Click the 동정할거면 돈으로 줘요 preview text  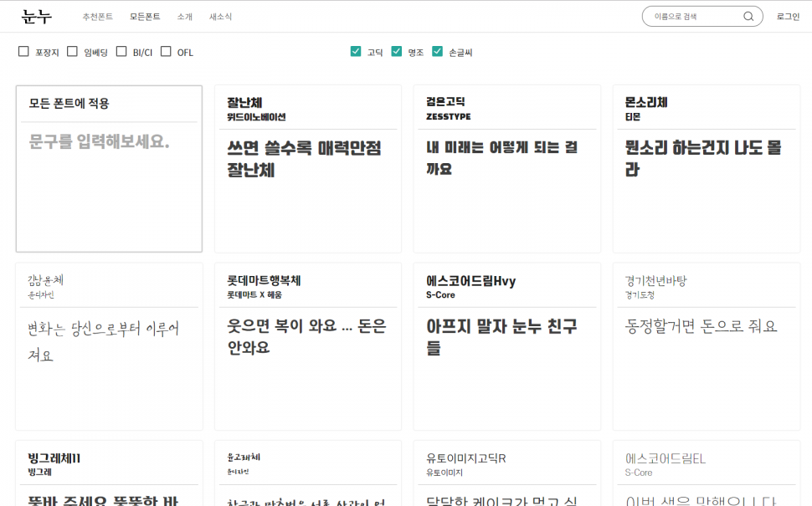[x=702, y=326]
